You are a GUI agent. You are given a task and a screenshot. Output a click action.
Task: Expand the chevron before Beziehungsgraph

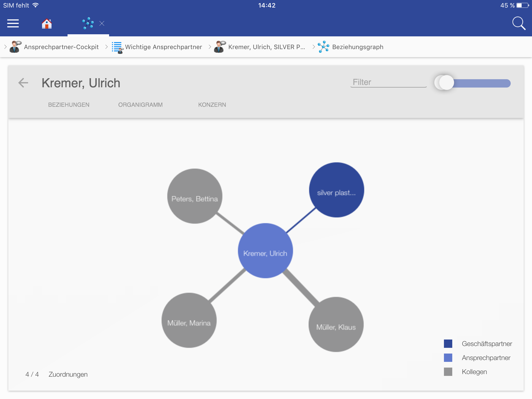pos(314,47)
